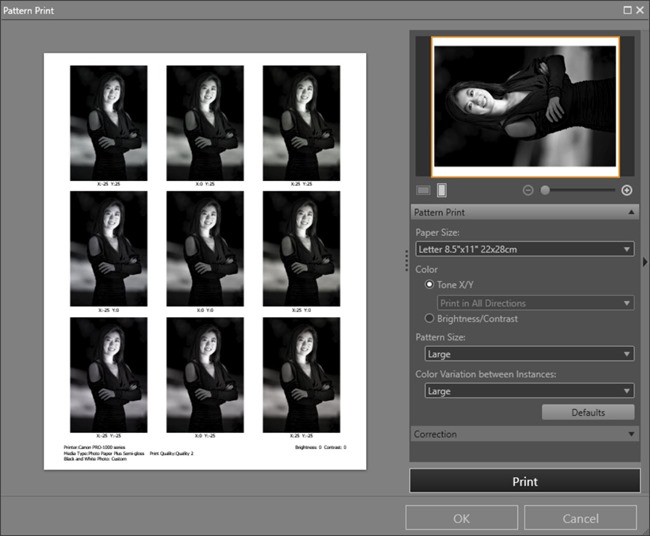The width and height of the screenshot is (650, 536).
Task: Expand the Correction section
Action: [524, 434]
